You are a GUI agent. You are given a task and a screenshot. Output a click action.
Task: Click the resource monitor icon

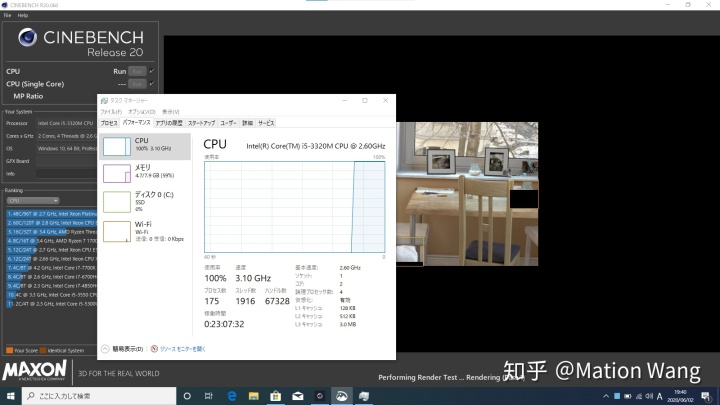[154, 349]
